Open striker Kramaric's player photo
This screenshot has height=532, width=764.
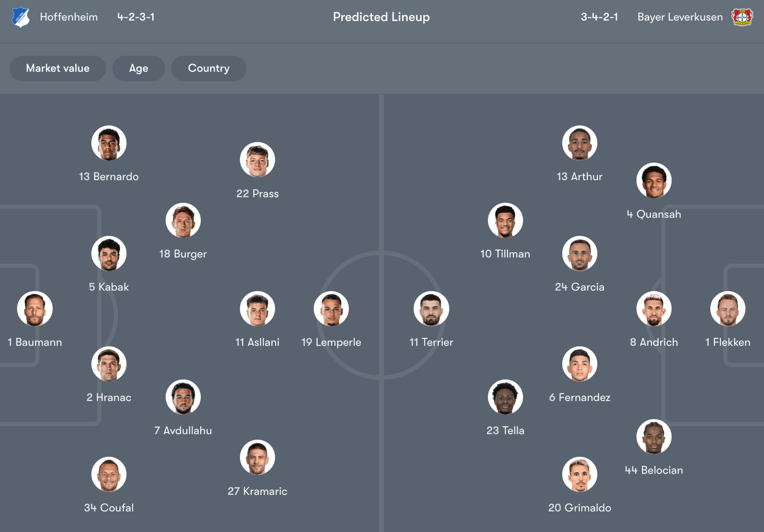tap(258, 457)
